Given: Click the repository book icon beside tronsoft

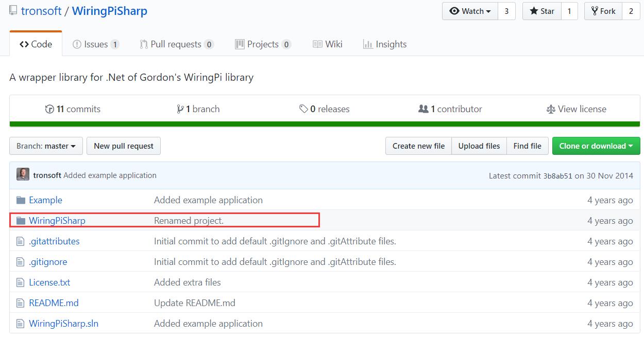Looking at the screenshot, I should [x=13, y=11].
